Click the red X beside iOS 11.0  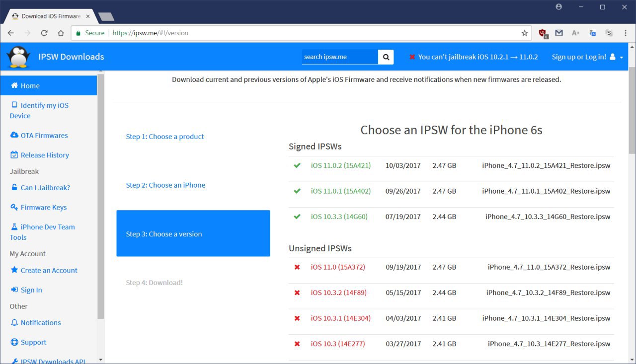click(297, 267)
